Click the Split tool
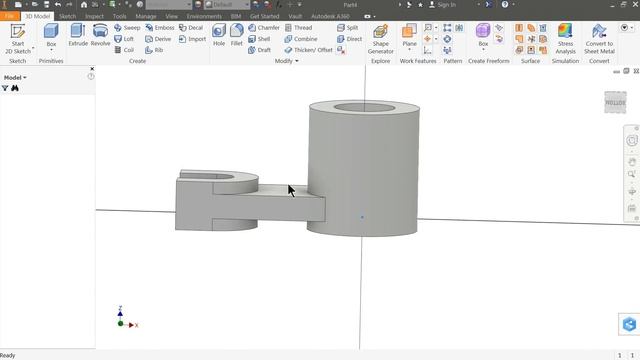The height and width of the screenshot is (360, 640). click(x=347, y=28)
